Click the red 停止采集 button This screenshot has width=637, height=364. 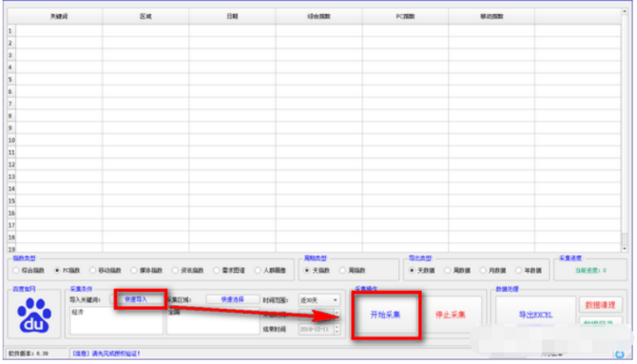click(450, 315)
